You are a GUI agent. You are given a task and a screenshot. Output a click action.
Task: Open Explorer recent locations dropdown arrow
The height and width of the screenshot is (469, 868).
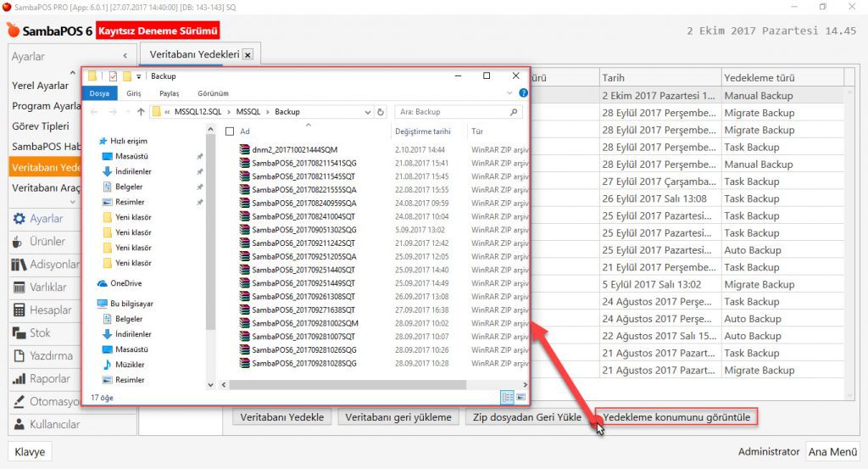click(x=128, y=112)
